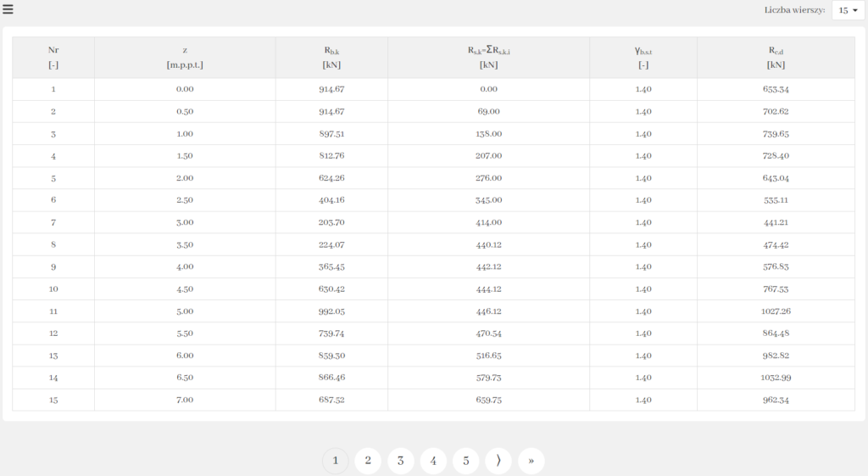
Task: Expand the Liczba wierszy dropdown showing 15
Action: click(848, 10)
